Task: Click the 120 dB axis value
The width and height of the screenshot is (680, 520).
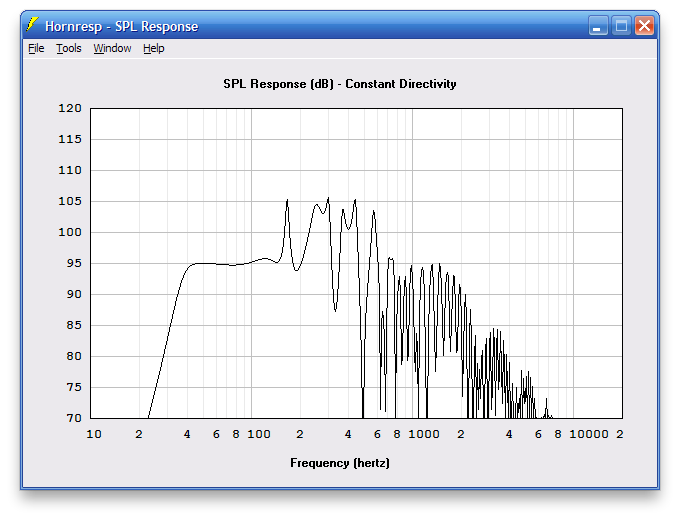Action: pyautogui.click(x=70, y=108)
